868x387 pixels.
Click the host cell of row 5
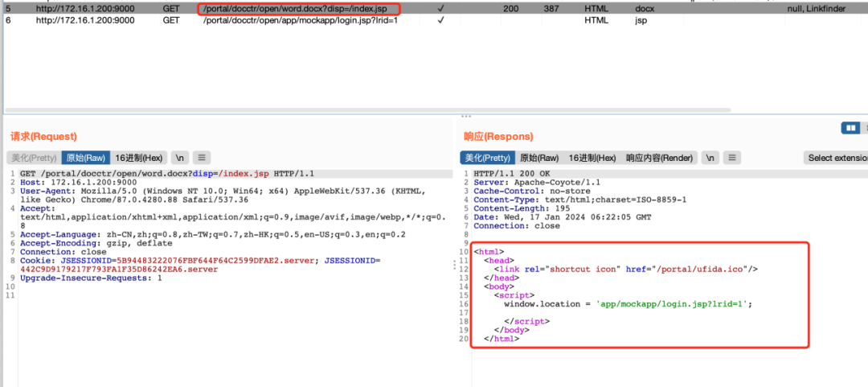85,10
